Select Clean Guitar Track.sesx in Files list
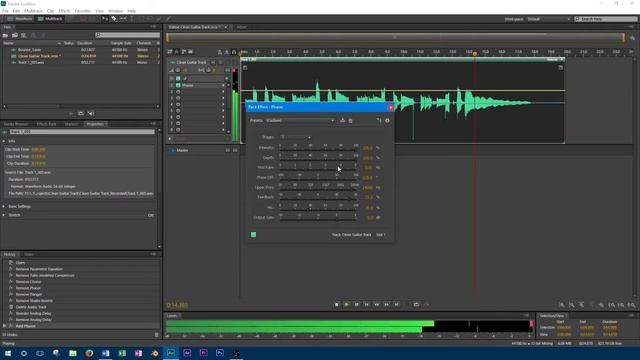Screen dimensions: 640x360 [x=40, y=56]
